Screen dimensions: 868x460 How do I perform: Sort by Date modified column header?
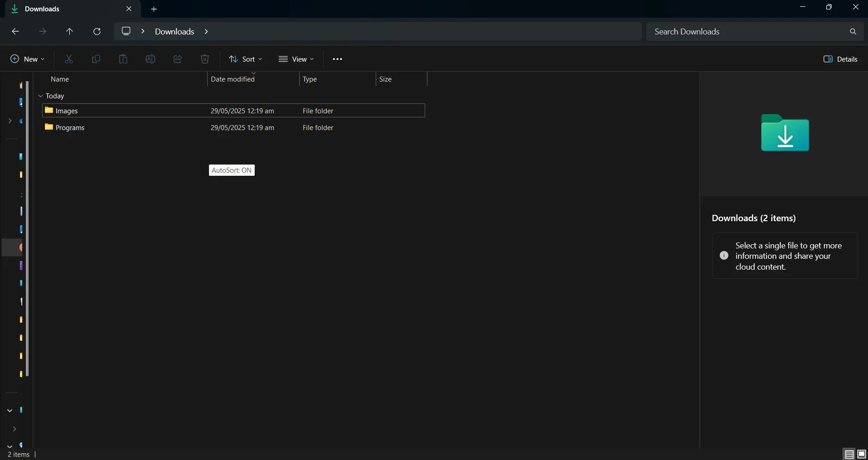coord(233,79)
